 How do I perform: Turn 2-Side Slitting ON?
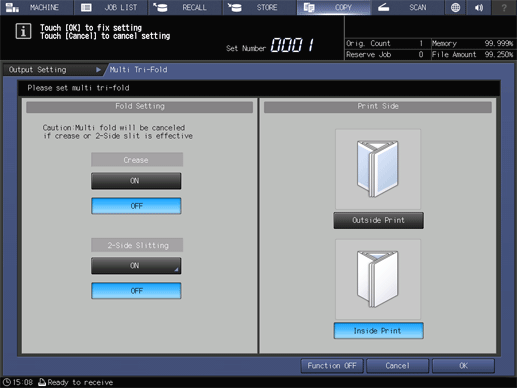[136, 266]
